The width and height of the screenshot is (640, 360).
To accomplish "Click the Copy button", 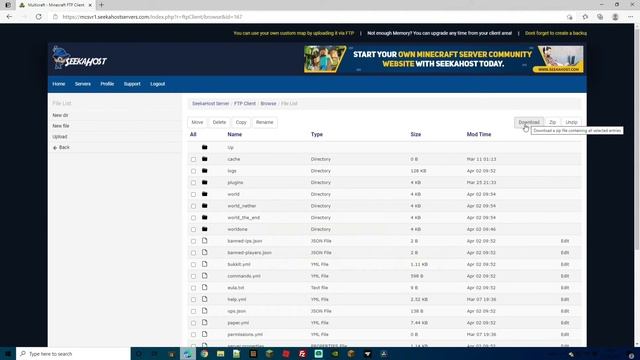I will click(241, 122).
